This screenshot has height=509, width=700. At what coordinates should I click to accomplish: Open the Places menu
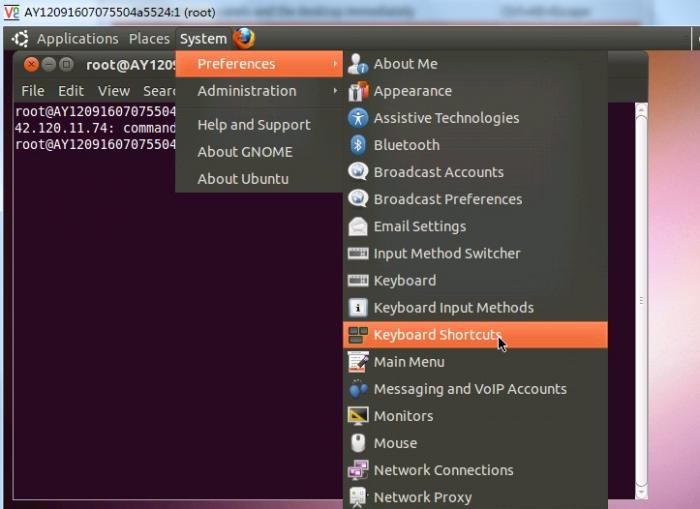click(149, 39)
